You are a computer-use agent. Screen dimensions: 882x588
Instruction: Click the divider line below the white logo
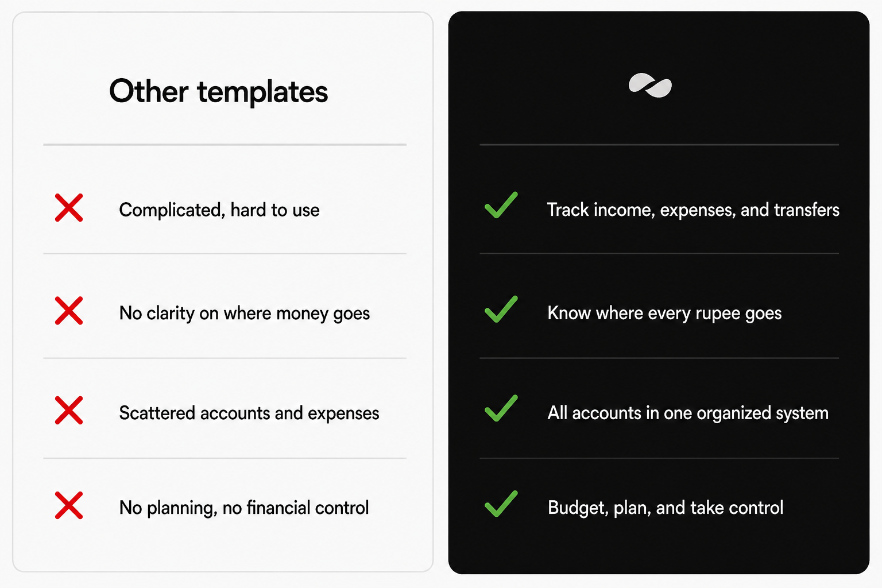(659, 145)
